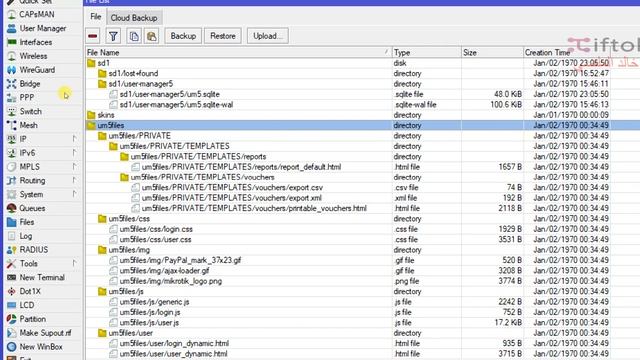
Task: Open the Mesh menu
Action: pos(28,125)
